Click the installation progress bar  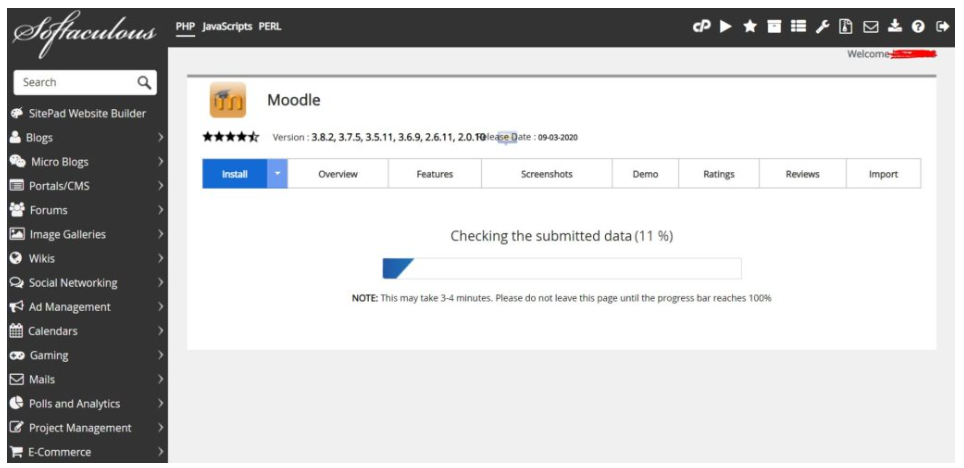pyautogui.click(x=562, y=269)
